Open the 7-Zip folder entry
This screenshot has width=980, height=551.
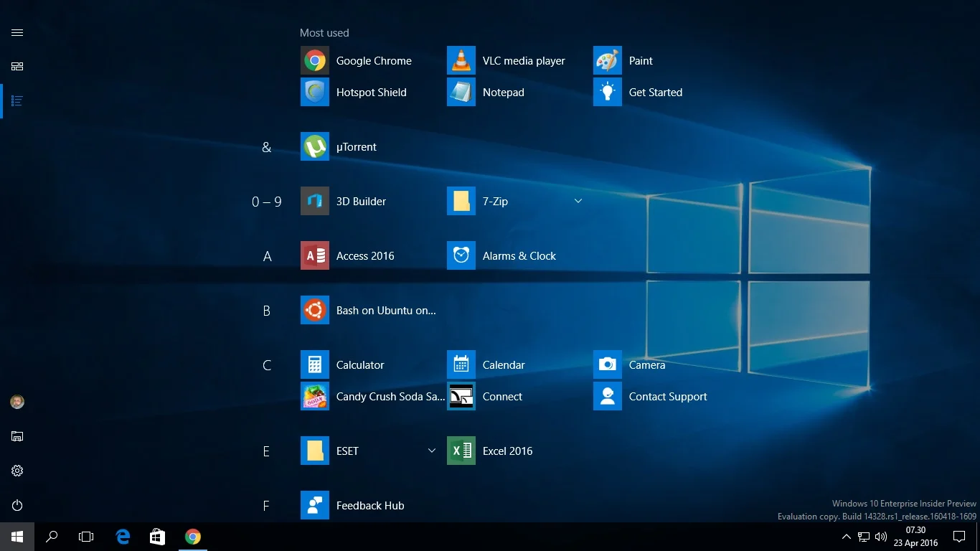pos(517,202)
